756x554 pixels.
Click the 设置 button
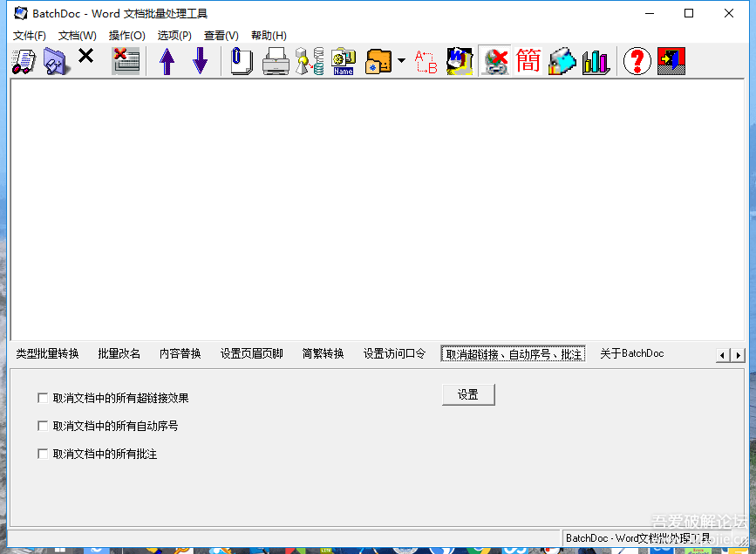468,394
